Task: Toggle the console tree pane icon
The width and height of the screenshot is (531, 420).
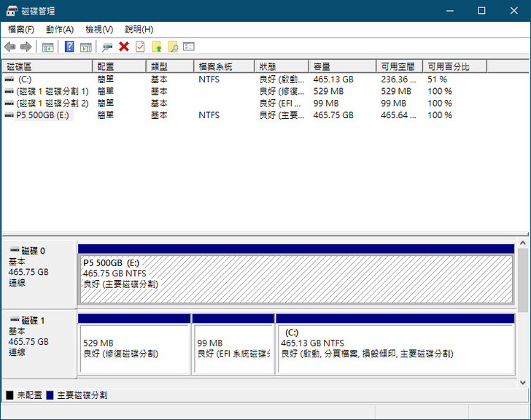Action: (47, 47)
